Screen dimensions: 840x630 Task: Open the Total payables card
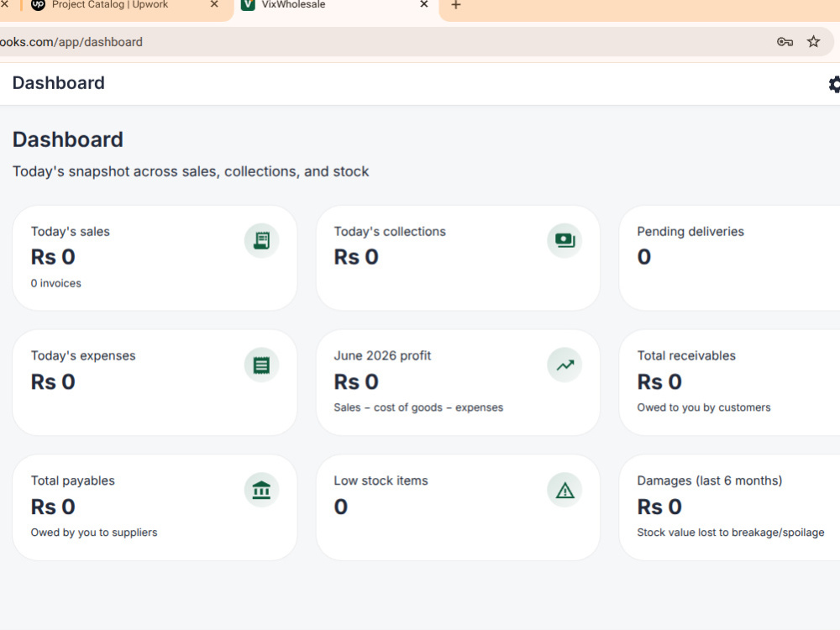coord(155,507)
